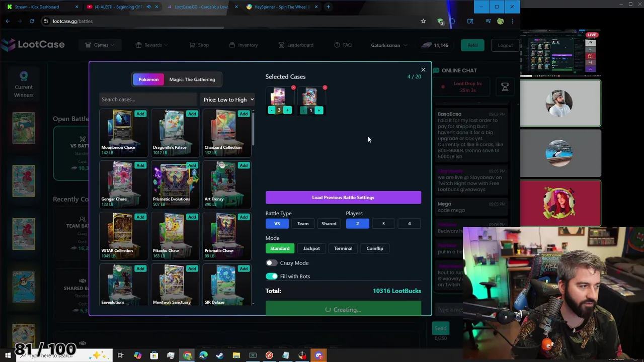The height and width of the screenshot is (362, 644).
Task: Open Chrome's three-dot menu
Action: pyautogui.click(x=512, y=21)
